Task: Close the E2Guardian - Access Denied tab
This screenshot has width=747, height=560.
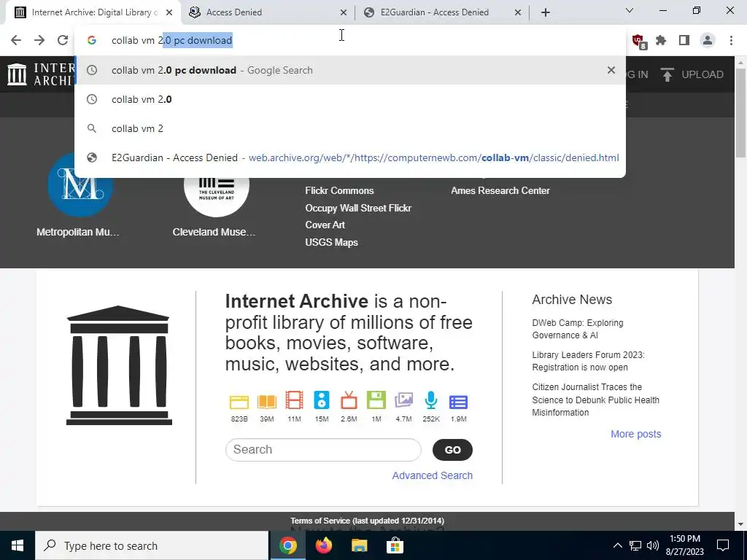Action: tap(518, 12)
